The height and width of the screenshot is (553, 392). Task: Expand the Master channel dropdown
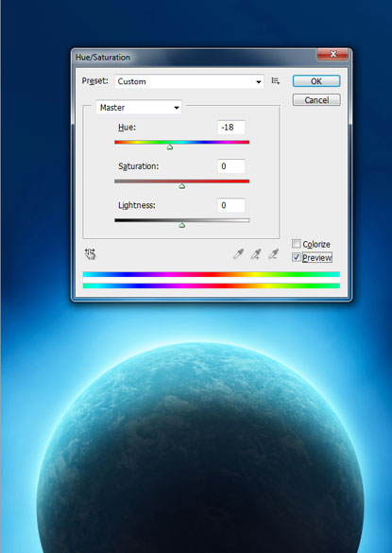coord(139,108)
